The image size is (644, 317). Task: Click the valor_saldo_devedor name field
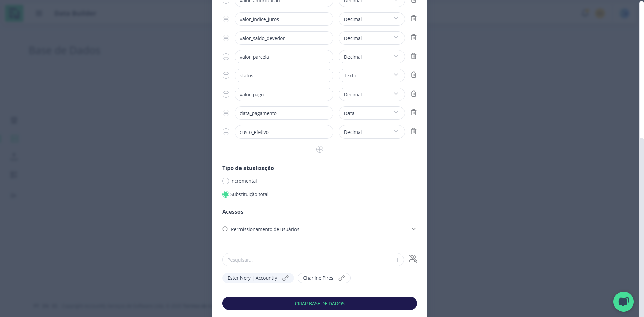point(284,38)
